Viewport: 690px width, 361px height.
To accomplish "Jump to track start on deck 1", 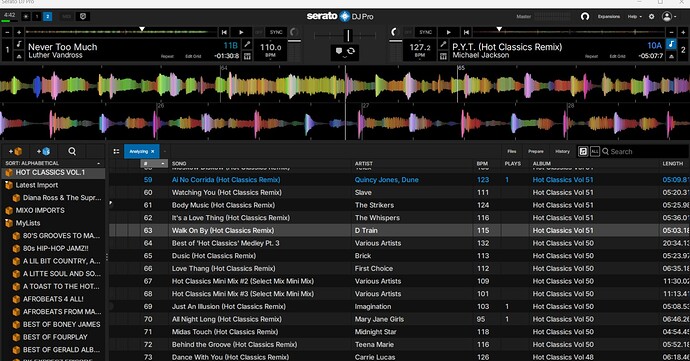I will pyautogui.click(x=224, y=32).
